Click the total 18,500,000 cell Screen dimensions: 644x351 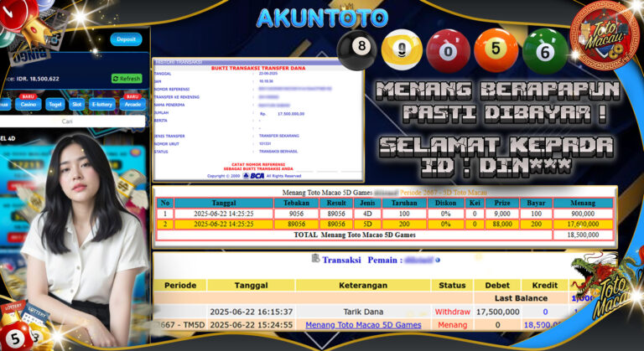[x=583, y=235]
